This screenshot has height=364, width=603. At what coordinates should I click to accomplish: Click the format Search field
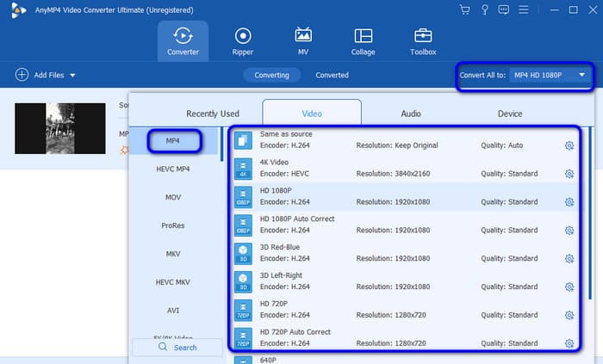click(x=177, y=347)
